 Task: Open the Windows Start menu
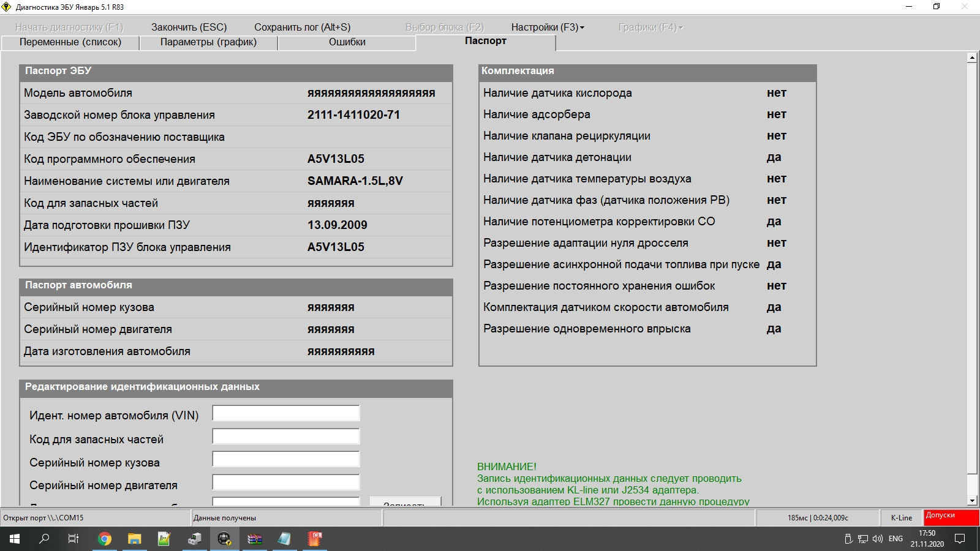[15, 539]
